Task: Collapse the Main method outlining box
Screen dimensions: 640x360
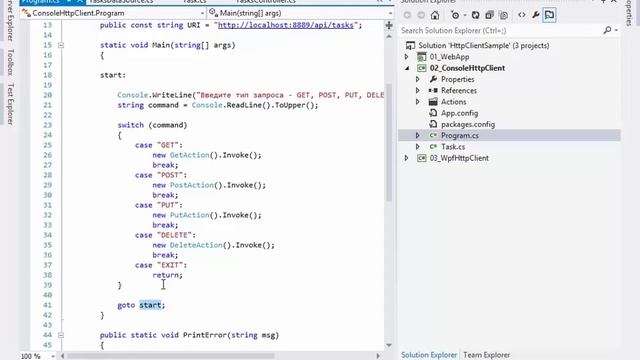Action: point(61,45)
